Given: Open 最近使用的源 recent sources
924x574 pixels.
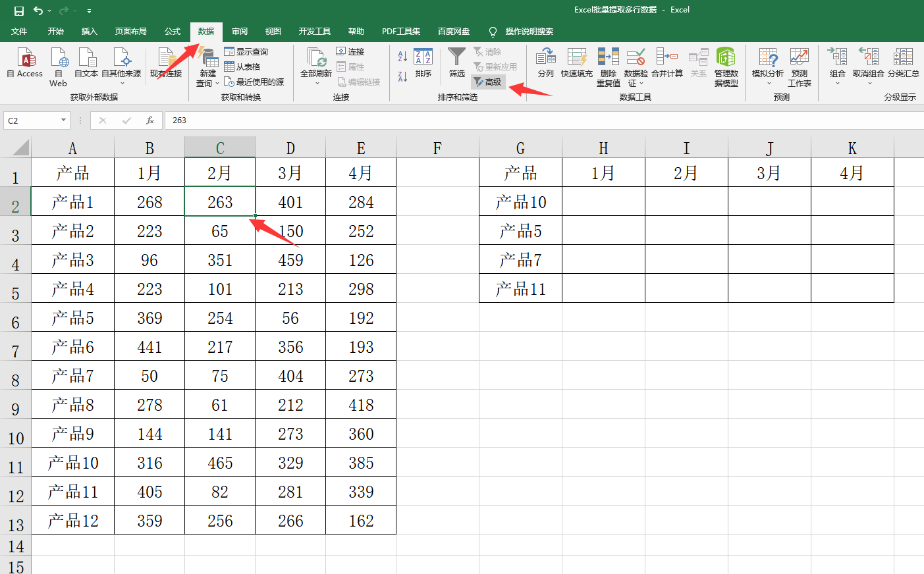Looking at the screenshot, I should point(254,82).
